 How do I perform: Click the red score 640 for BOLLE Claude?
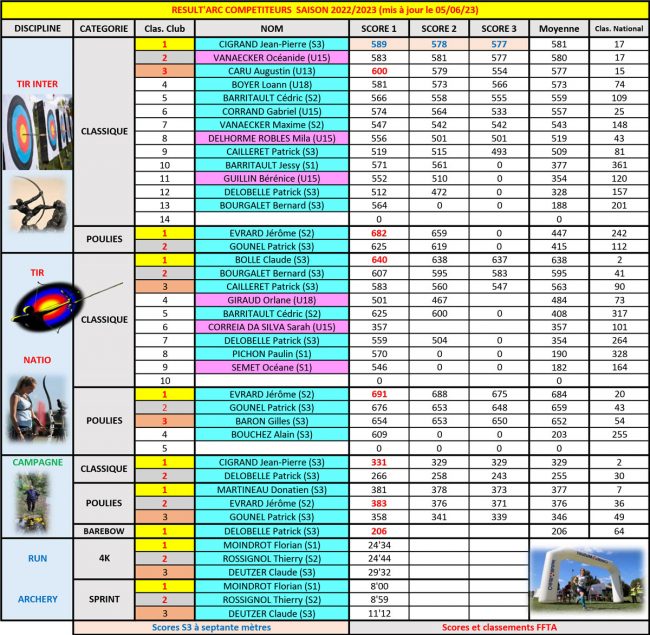tap(379, 260)
